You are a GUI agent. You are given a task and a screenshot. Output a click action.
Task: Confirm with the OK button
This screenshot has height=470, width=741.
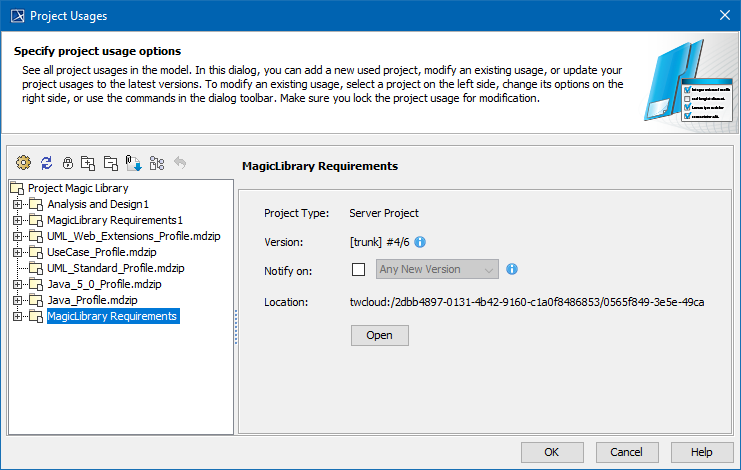[551, 452]
